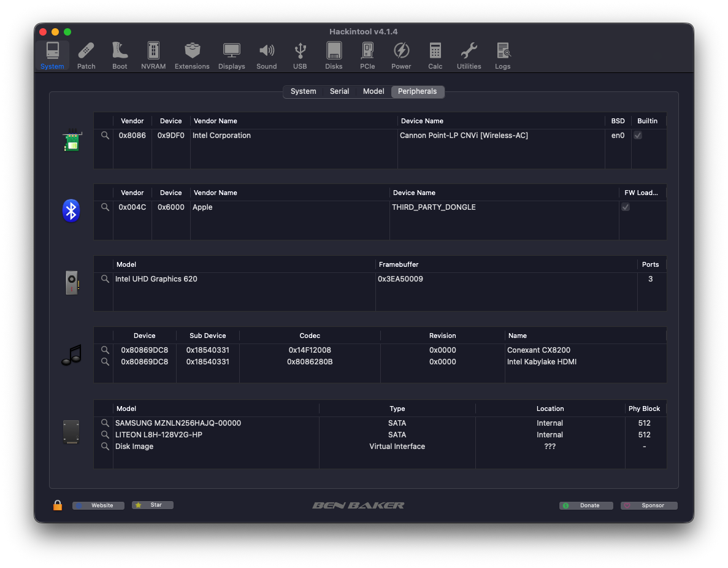Viewport: 728px width, 568px height.
Task: Select framebuffer value 0x3EA50009
Action: (x=400, y=278)
